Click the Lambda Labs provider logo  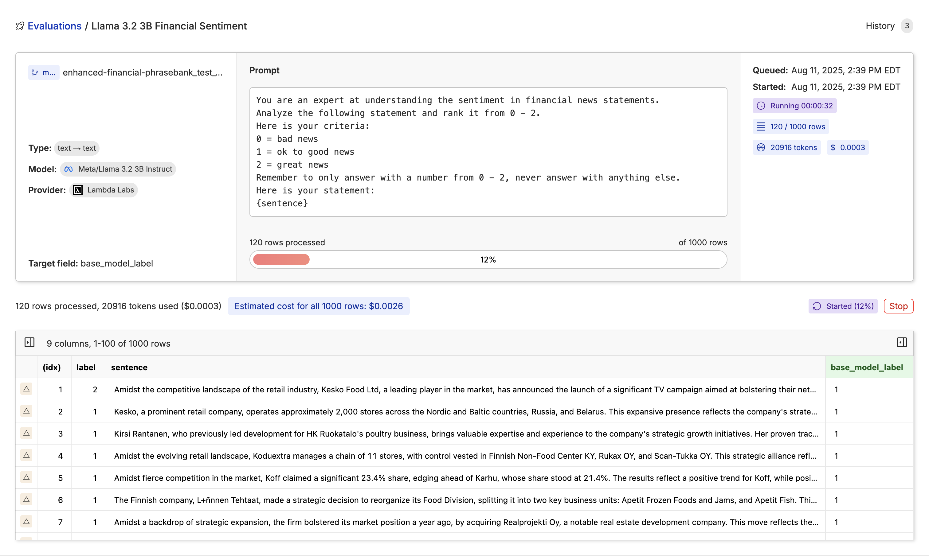point(77,190)
